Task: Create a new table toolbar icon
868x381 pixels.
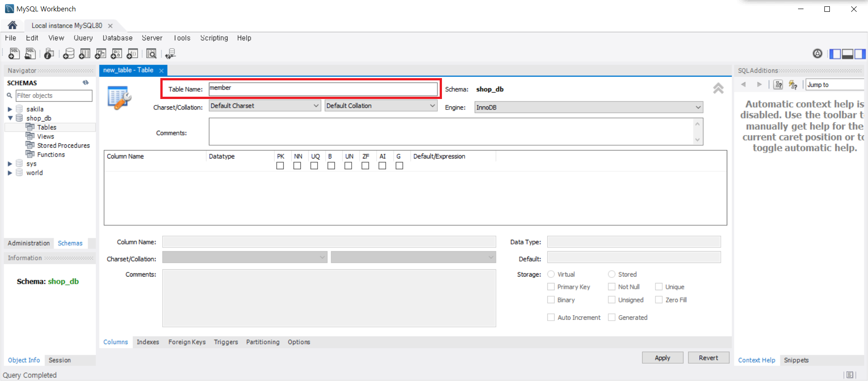Action: coord(84,54)
